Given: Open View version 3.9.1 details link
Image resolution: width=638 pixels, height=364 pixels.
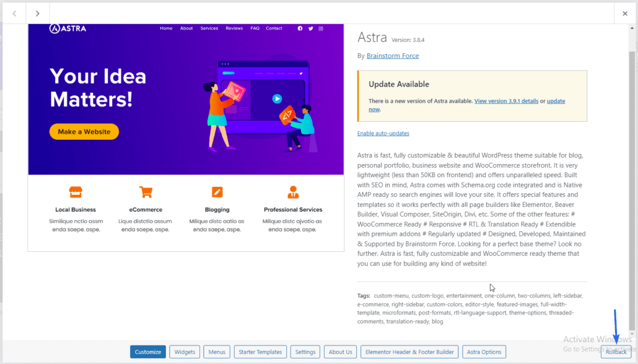Looking at the screenshot, I should (x=506, y=101).
